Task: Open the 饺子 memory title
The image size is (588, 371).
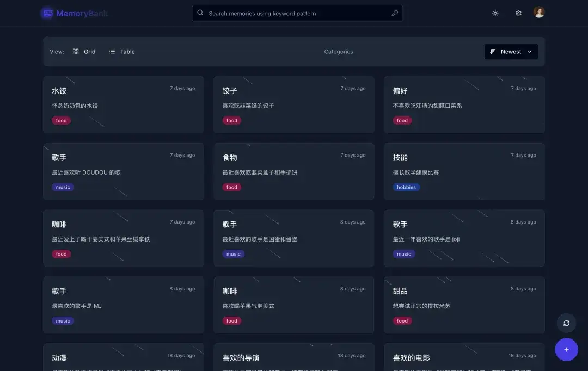Action: (230, 91)
